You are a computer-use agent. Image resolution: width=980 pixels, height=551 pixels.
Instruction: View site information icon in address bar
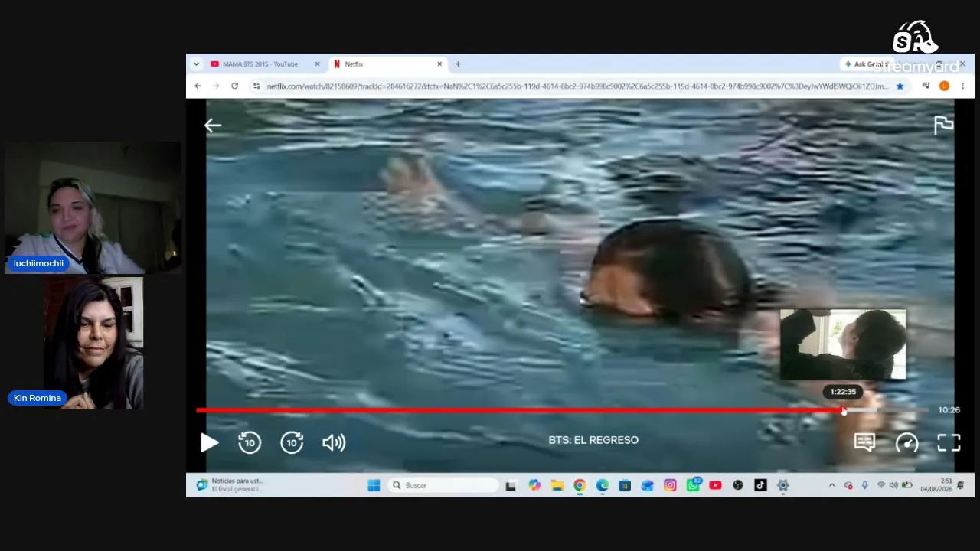tap(256, 86)
